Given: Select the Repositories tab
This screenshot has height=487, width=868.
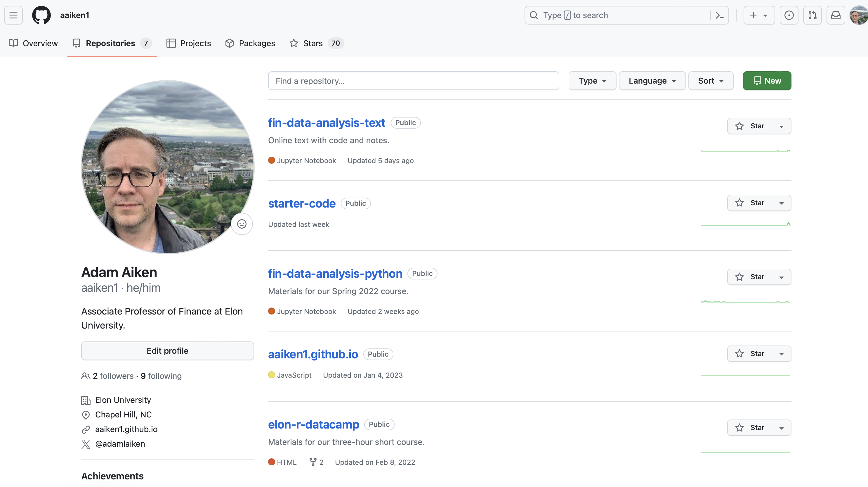Looking at the screenshot, I should click(112, 43).
